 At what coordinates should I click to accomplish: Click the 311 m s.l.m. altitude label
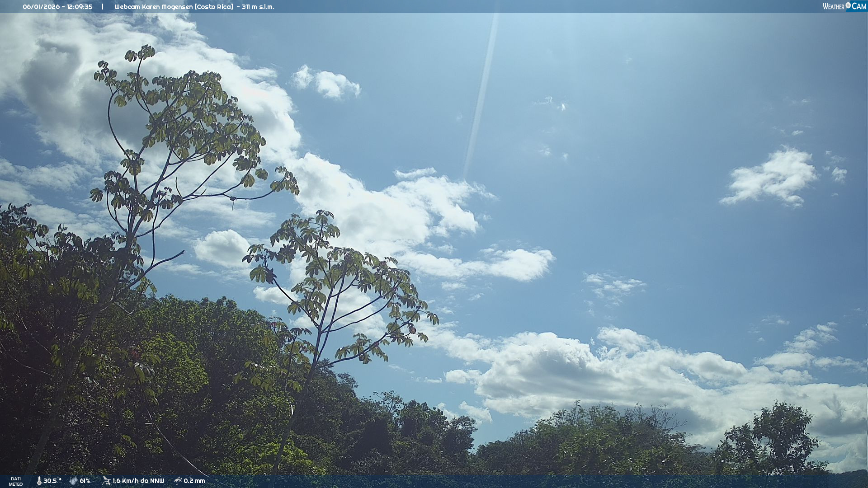pyautogui.click(x=258, y=7)
